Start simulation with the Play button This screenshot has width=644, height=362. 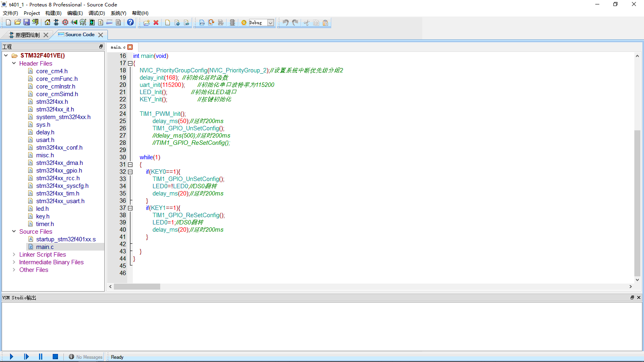click(11, 357)
